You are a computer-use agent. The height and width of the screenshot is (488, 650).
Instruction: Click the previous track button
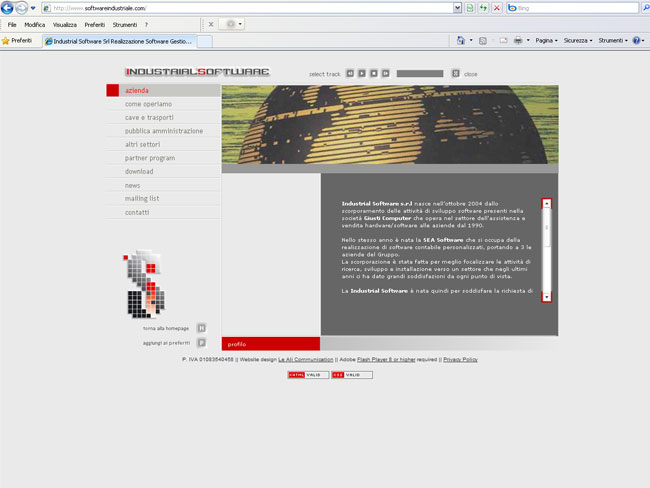350,73
